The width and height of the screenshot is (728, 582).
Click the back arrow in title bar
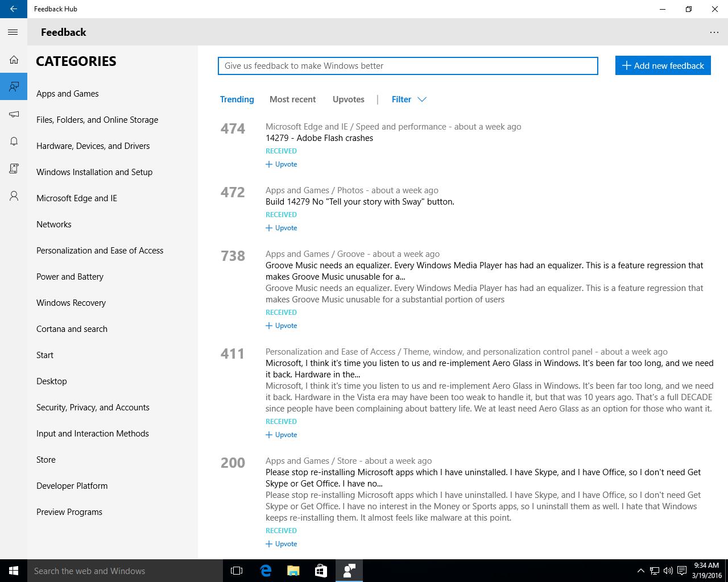(x=14, y=9)
